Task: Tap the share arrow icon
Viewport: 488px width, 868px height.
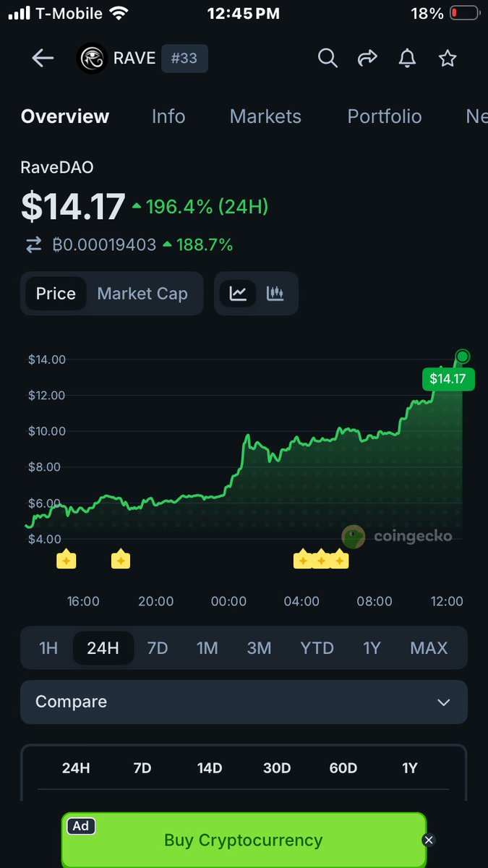Action: (x=368, y=59)
